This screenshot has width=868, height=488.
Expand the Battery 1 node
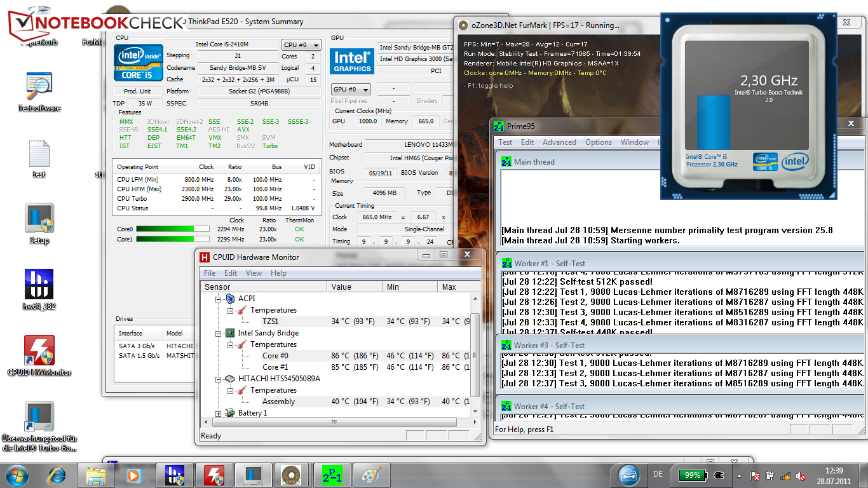pyautogui.click(x=219, y=413)
